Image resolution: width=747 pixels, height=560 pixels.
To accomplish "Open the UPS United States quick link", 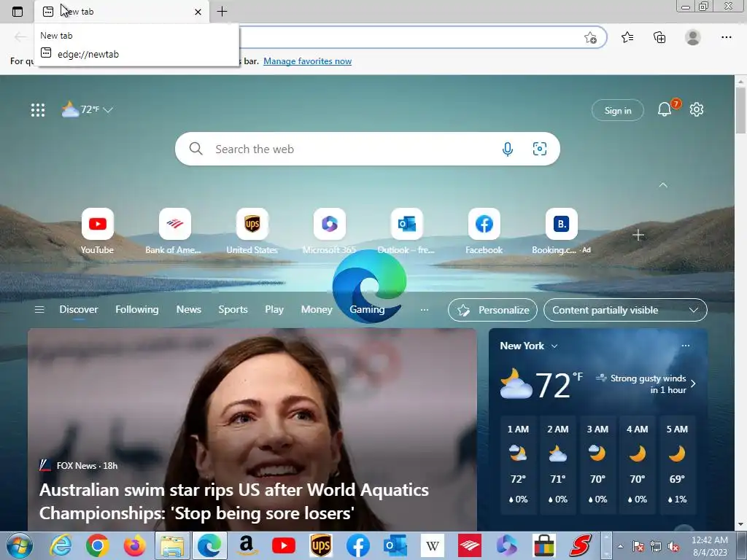I will 252,231.
